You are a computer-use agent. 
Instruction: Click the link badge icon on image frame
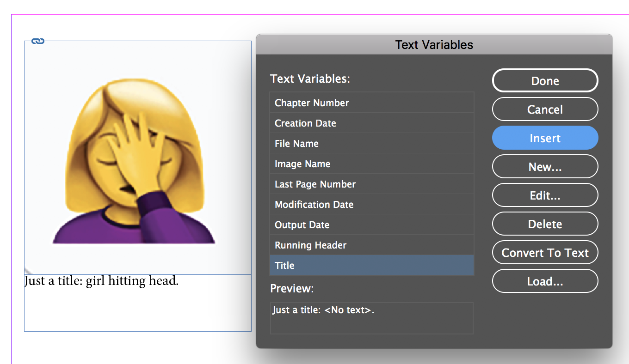tap(37, 42)
